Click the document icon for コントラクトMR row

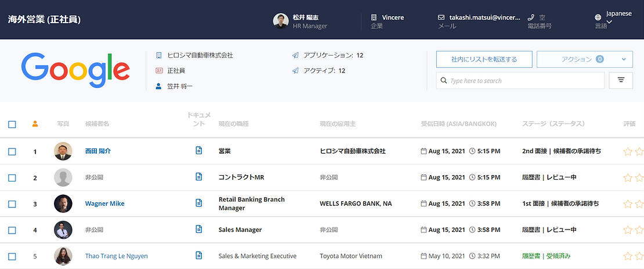point(198,177)
